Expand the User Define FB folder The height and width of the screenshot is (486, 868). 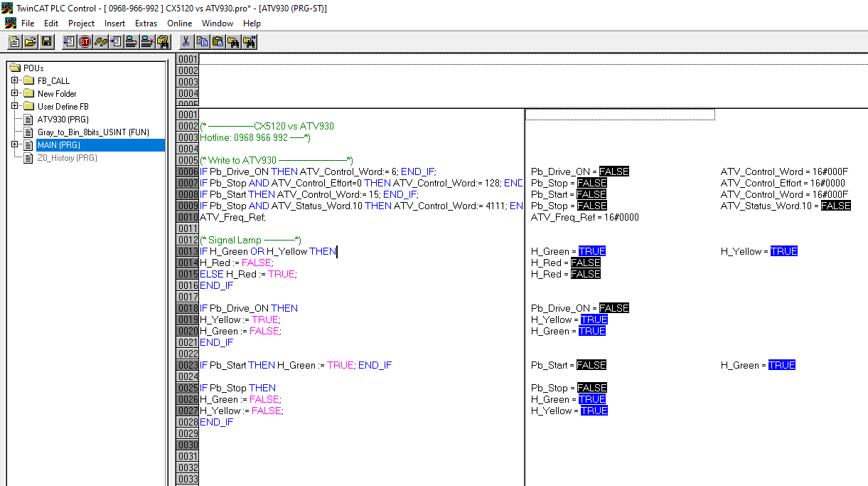15,106
